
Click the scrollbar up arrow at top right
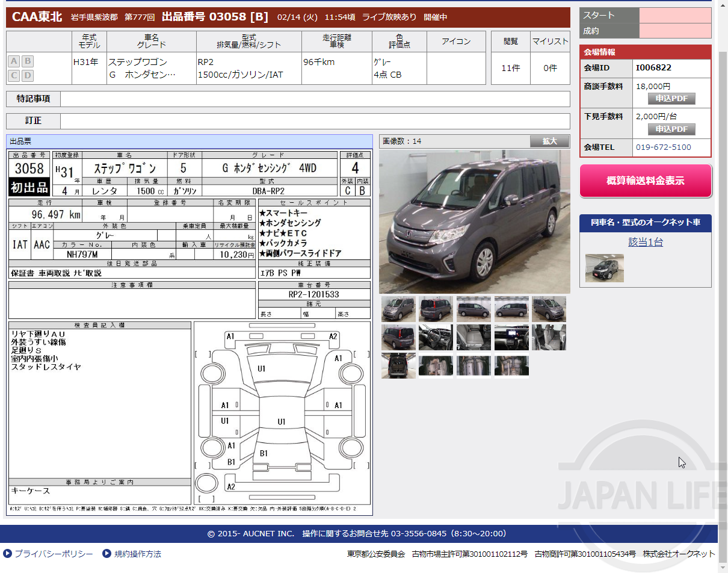[x=723, y=5]
